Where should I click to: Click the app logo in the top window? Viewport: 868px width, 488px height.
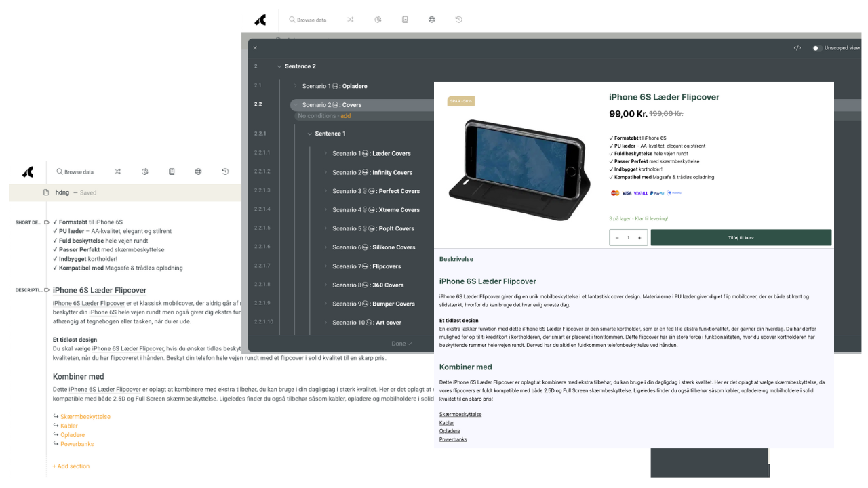coord(260,20)
